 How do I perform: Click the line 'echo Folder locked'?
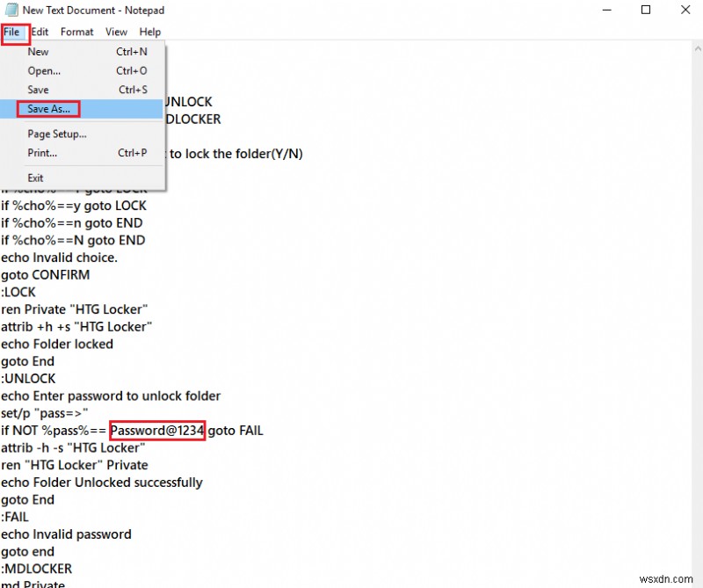pos(57,344)
